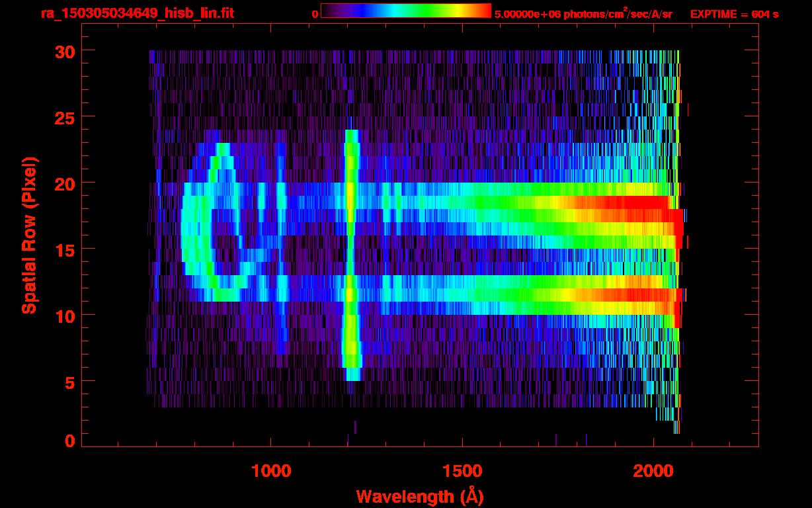This screenshot has height=508, width=812.
Task: Click the filename ra_150305034649_hisb_lin.fit
Action: tap(137, 13)
